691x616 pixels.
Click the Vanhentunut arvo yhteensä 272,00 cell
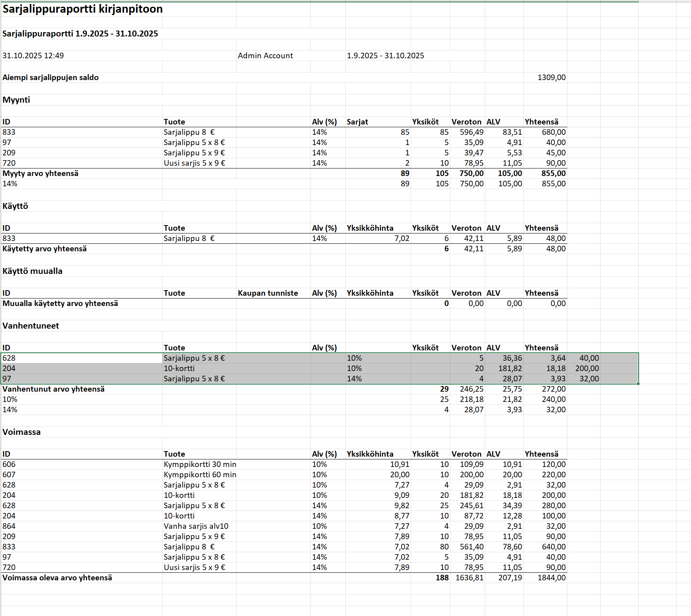pos(553,389)
